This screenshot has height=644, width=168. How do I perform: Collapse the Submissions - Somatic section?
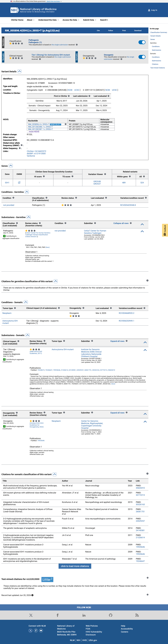[x=28, y=335]
